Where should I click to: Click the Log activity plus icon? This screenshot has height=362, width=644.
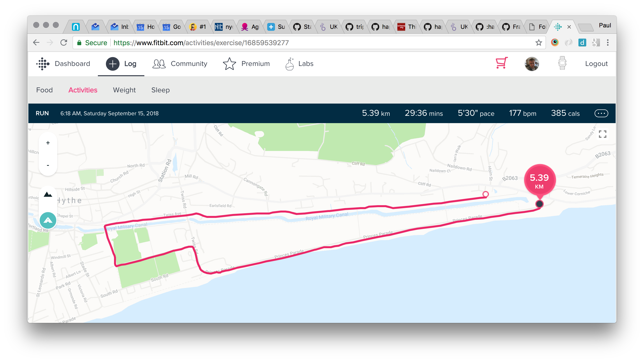pos(113,64)
